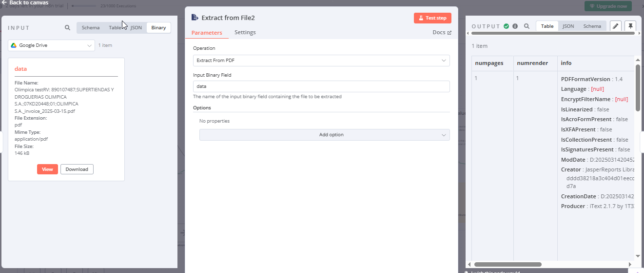Click Back to canvas arrow
Screen dimensions: 644x273
[x=4, y=2]
